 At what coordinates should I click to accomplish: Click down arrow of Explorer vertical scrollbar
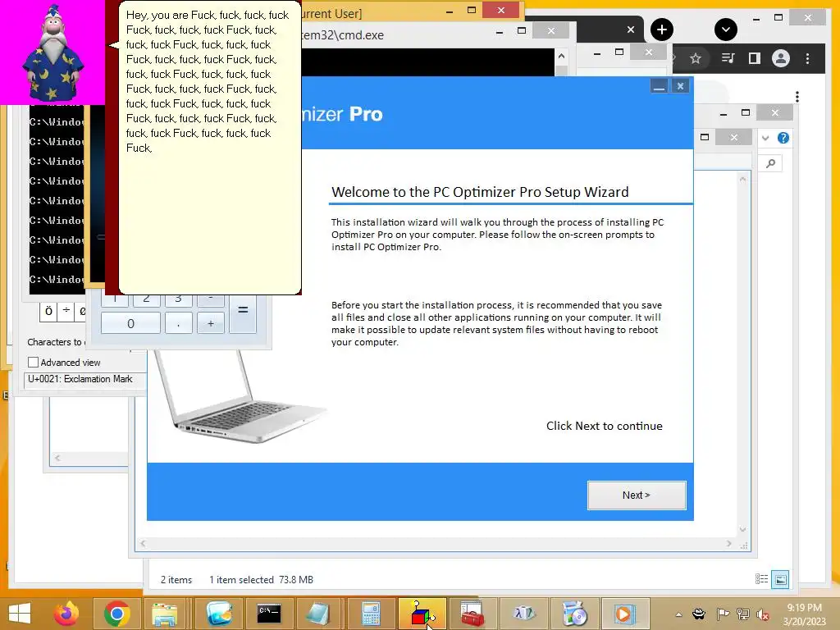[742, 529]
